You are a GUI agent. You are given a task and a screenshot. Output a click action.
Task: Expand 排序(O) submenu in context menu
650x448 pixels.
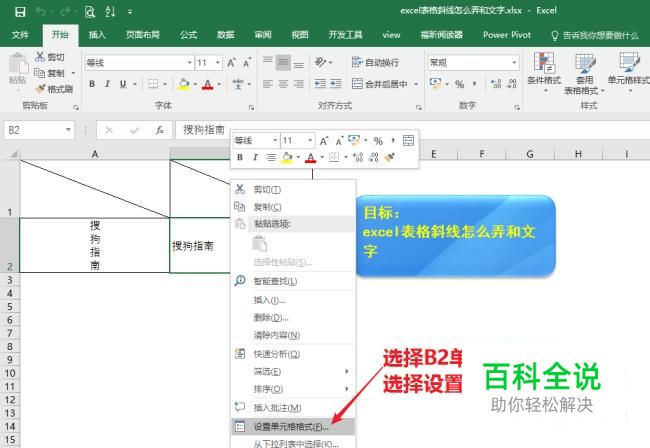click(293, 389)
